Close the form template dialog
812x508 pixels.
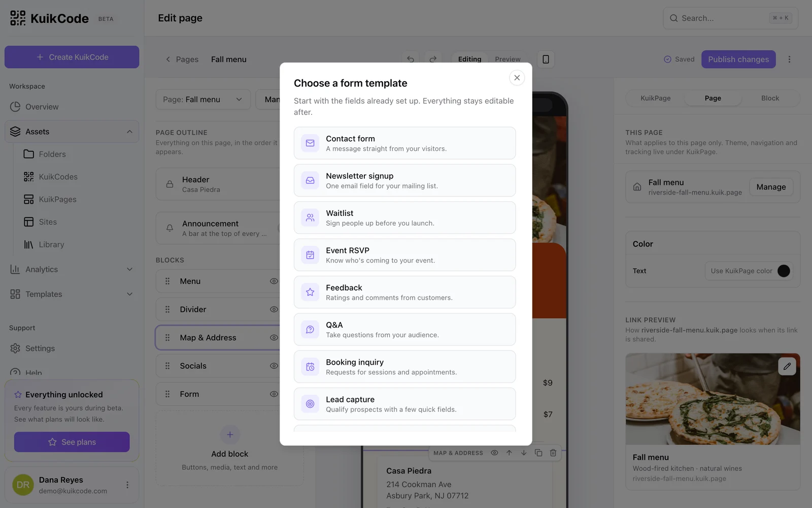(x=517, y=78)
